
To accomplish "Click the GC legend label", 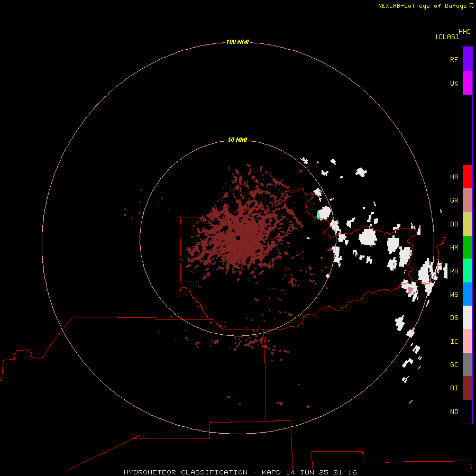I will 454,365.
